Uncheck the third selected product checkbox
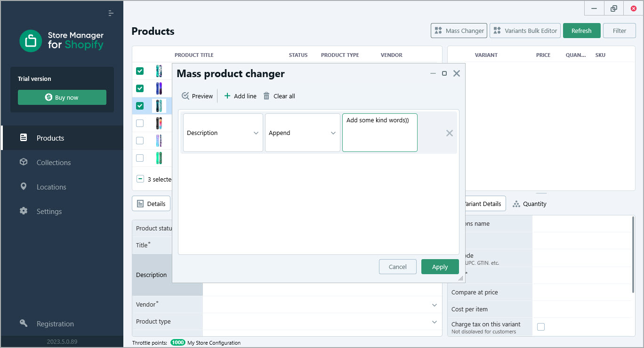 (x=140, y=106)
